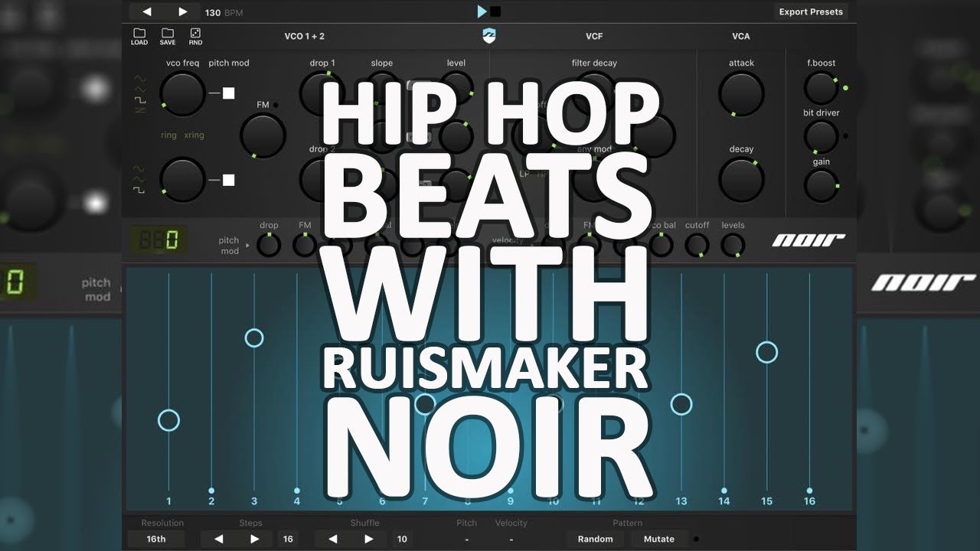The width and height of the screenshot is (980, 551).
Task: Click the shield logo in the header
Action: (x=490, y=36)
